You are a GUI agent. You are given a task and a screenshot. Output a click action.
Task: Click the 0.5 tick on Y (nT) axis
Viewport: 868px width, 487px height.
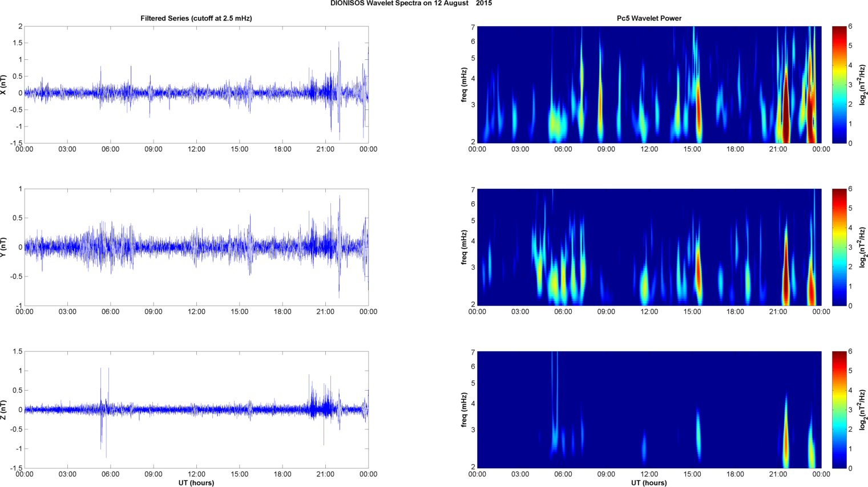pos(18,218)
